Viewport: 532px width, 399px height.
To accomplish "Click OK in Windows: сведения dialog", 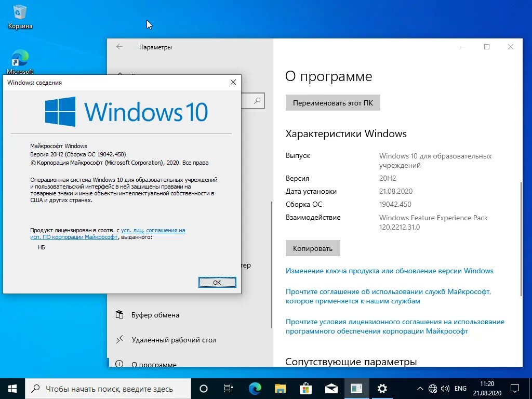I will (x=217, y=282).
